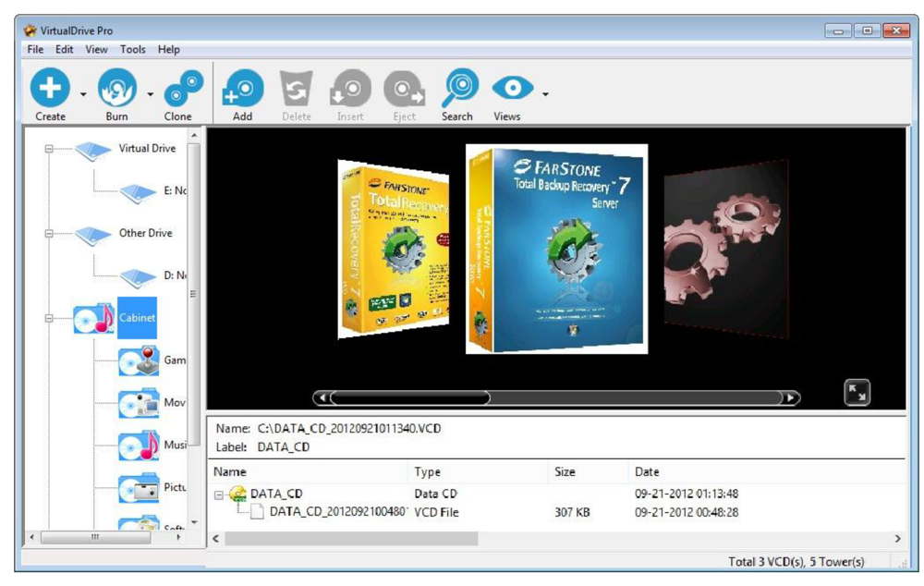The width and height of the screenshot is (924, 586).
Task: Open the Views dropdown arrow
Action: (x=546, y=93)
